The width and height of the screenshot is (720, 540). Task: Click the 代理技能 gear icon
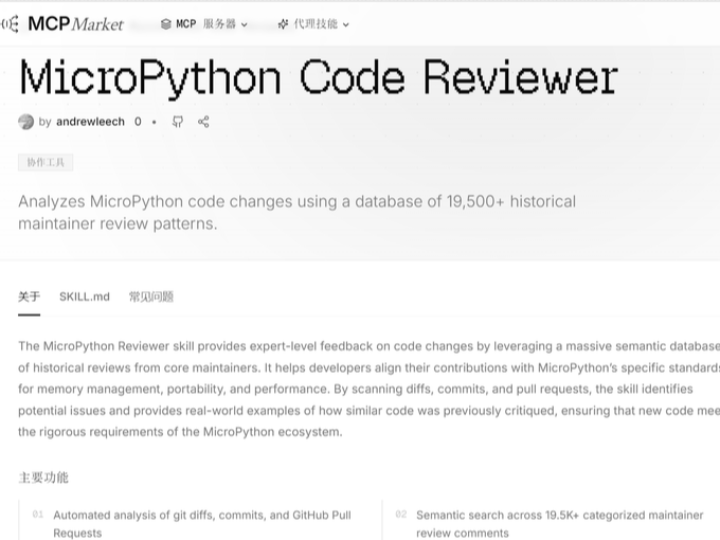(283, 24)
